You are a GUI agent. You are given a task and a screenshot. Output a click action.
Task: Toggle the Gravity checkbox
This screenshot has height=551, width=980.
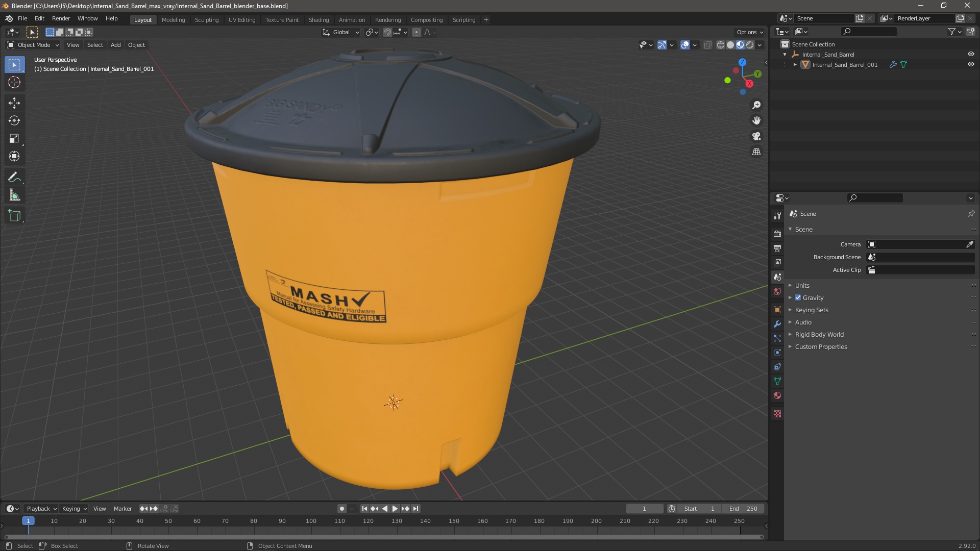798,297
